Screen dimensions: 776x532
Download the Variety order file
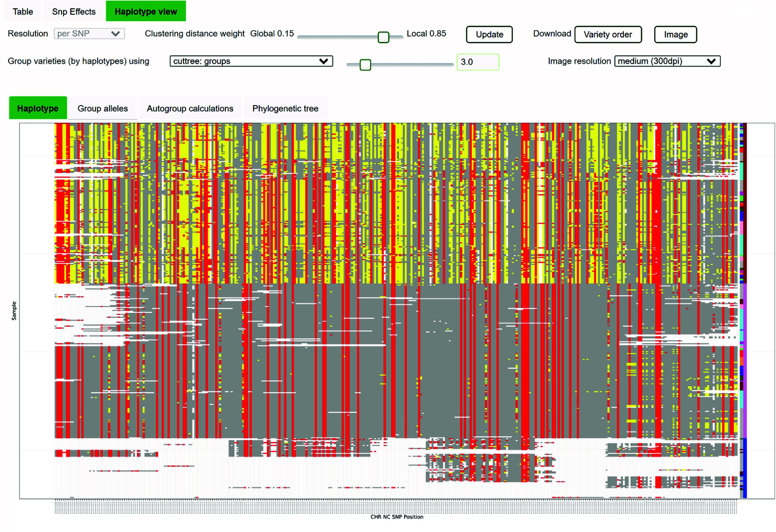point(608,34)
